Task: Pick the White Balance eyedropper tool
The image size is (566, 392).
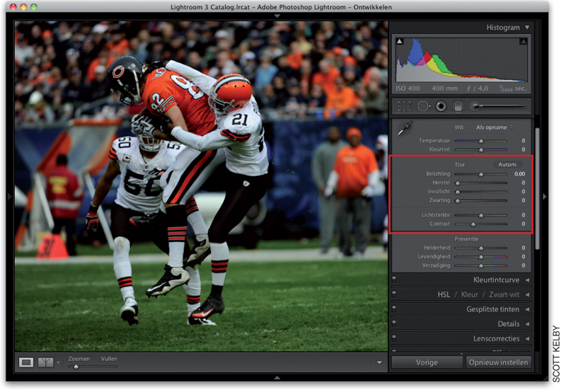Action: pos(405,128)
